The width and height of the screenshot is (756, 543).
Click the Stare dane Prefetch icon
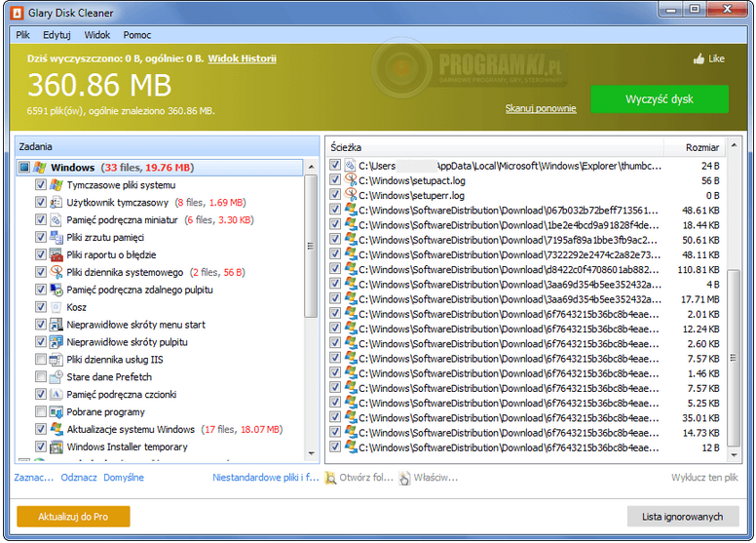click(57, 376)
